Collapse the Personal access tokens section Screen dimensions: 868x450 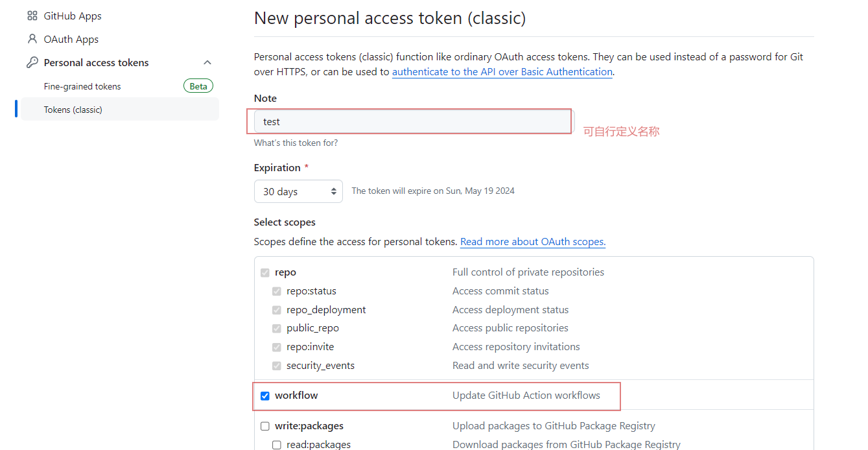[207, 62]
